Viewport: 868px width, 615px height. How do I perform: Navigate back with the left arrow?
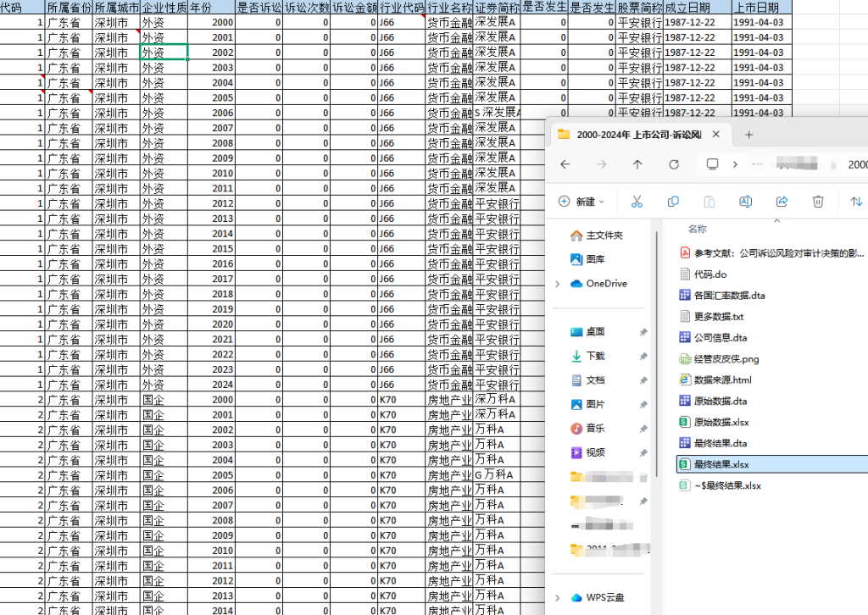[565, 164]
